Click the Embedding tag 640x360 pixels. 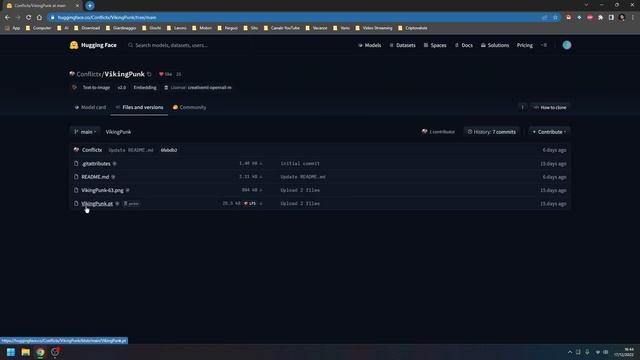coord(145,87)
